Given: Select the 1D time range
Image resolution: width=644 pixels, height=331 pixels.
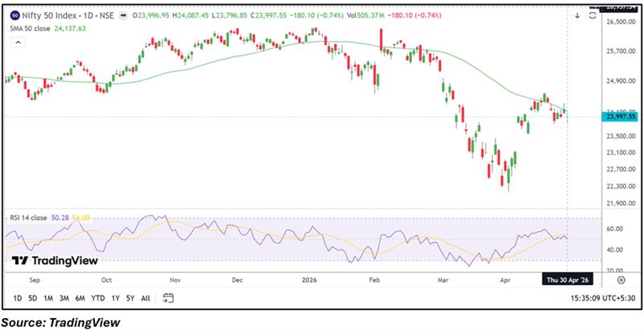Looking at the screenshot, I should pos(17,298).
